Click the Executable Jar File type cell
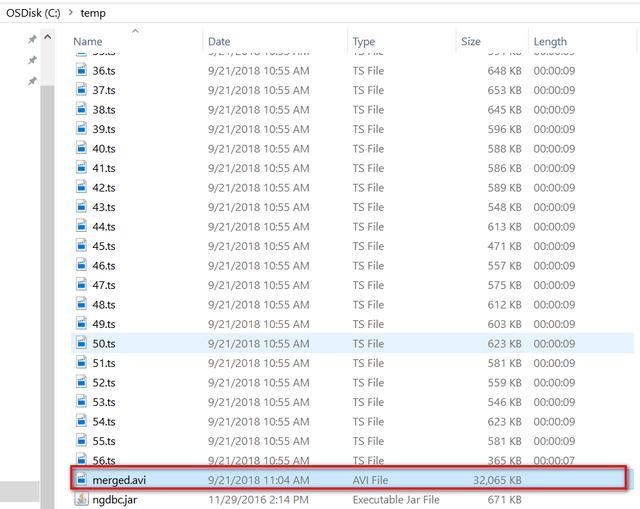The image size is (640, 509). click(x=396, y=500)
